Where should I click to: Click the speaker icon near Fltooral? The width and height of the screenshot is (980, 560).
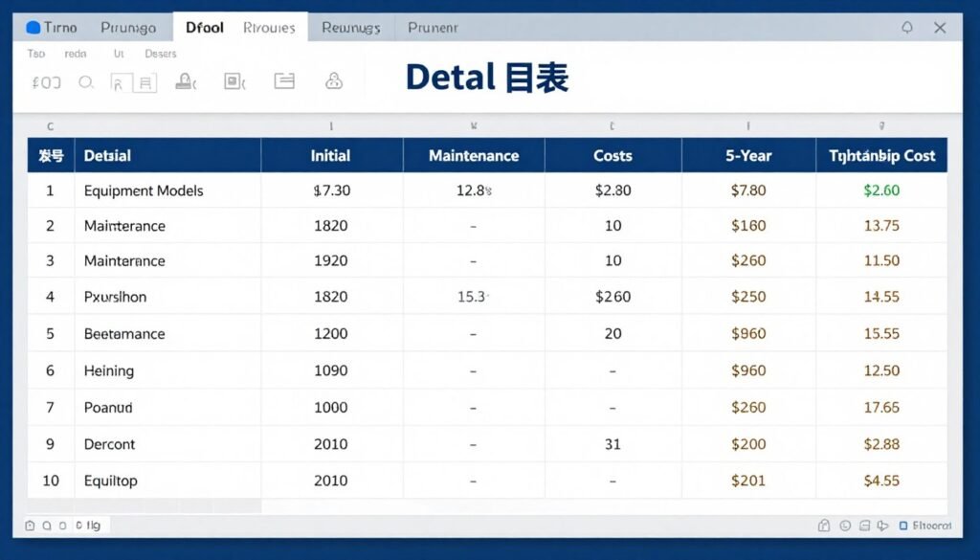[882, 526]
